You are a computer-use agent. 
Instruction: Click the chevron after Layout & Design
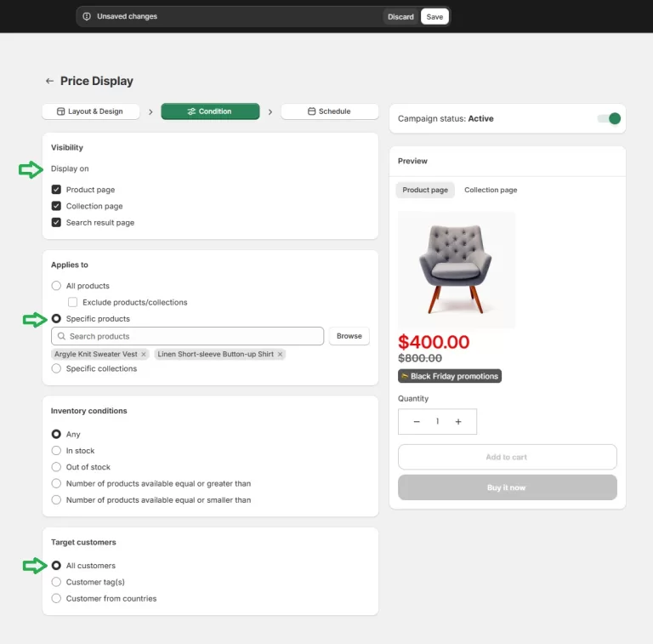pos(150,111)
